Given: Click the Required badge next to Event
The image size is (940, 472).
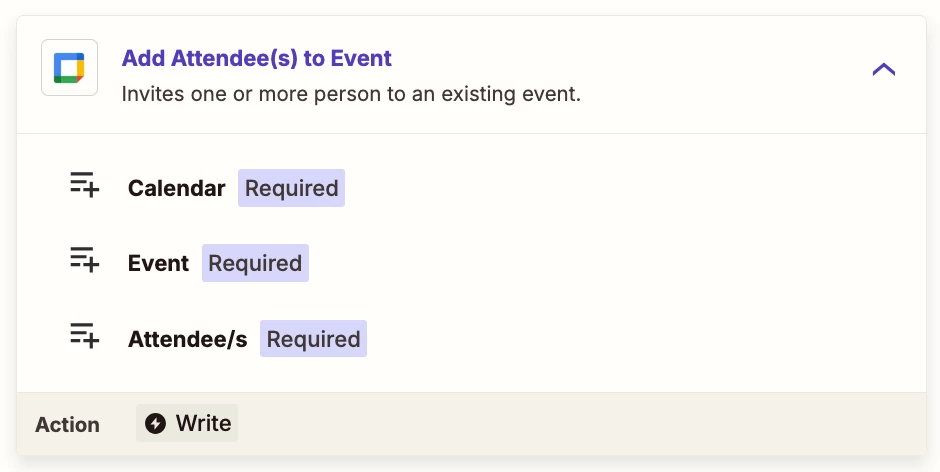Looking at the screenshot, I should (x=255, y=263).
